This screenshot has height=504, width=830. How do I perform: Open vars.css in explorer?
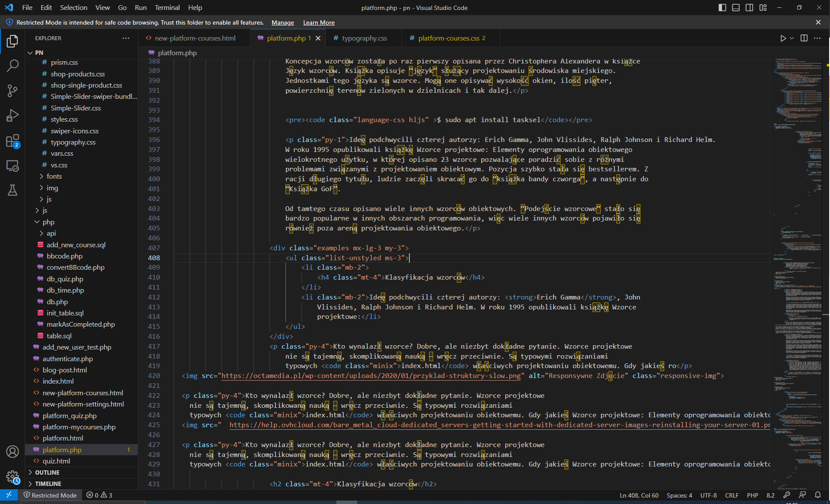point(62,154)
